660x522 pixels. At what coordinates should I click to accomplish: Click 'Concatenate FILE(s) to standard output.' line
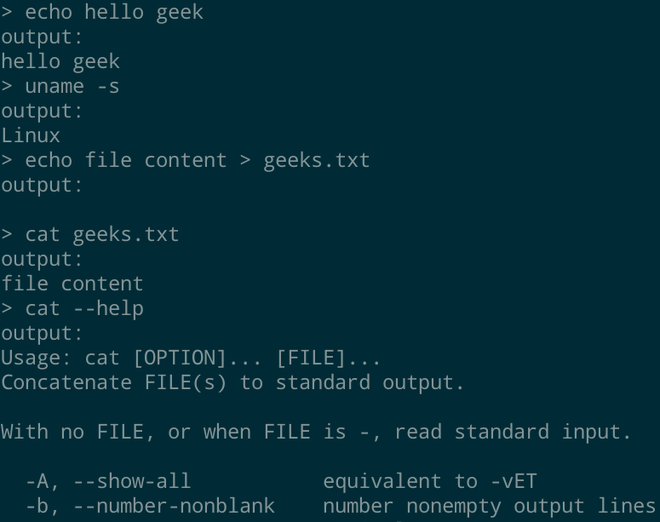click(x=232, y=383)
